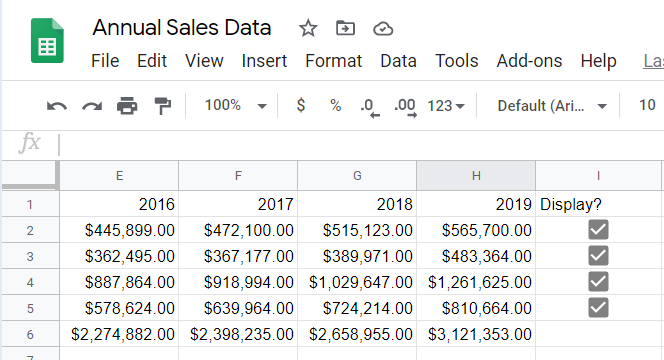The width and height of the screenshot is (664, 360).
Task: Click the move to folder icon
Action: pos(345,28)
